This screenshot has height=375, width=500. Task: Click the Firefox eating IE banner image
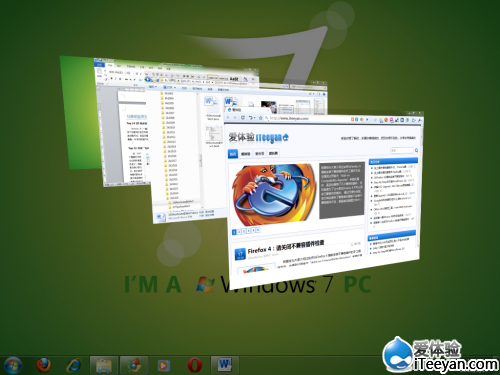(274, 194)
